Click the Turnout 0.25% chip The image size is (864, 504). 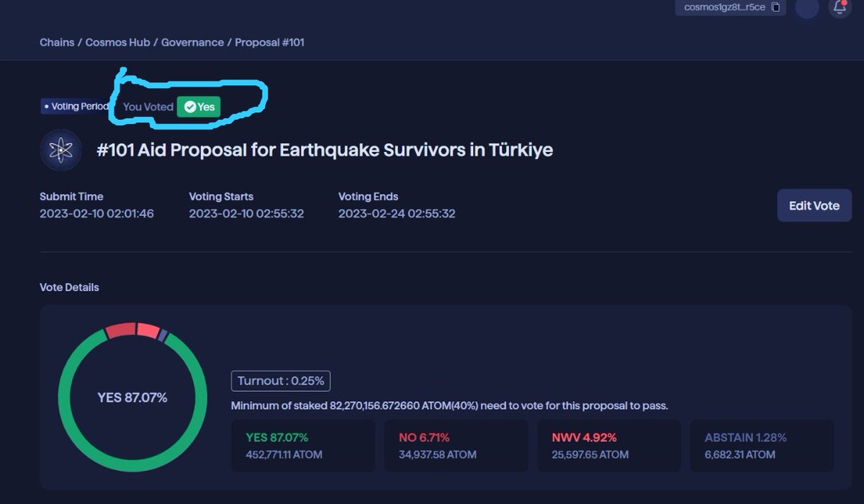tap(280, 381)
